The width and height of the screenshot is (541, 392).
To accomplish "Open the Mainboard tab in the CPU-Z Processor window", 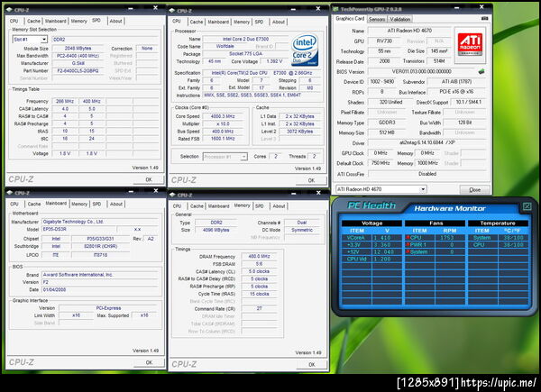I will pos(218,22).
